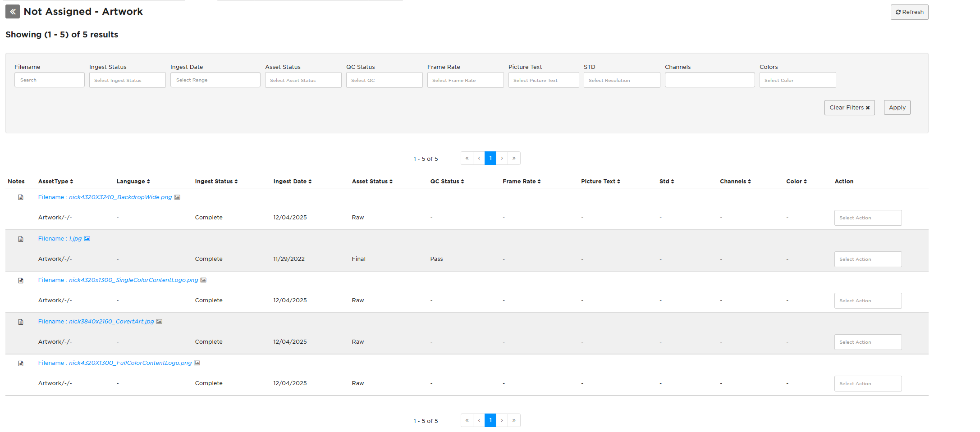Sort table by Std column
The width and height of the screenshot is (980, 432).
[x=667, y=182]
